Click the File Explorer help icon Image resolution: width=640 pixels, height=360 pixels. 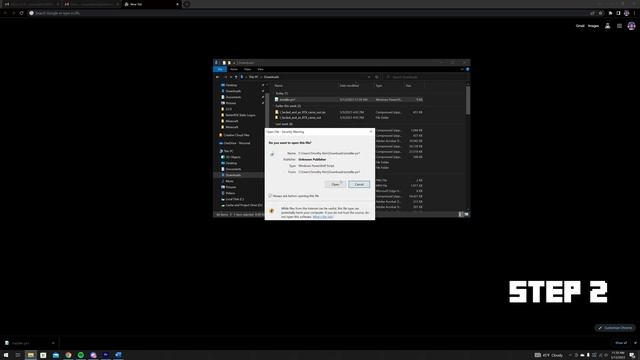tap(467, 69)
